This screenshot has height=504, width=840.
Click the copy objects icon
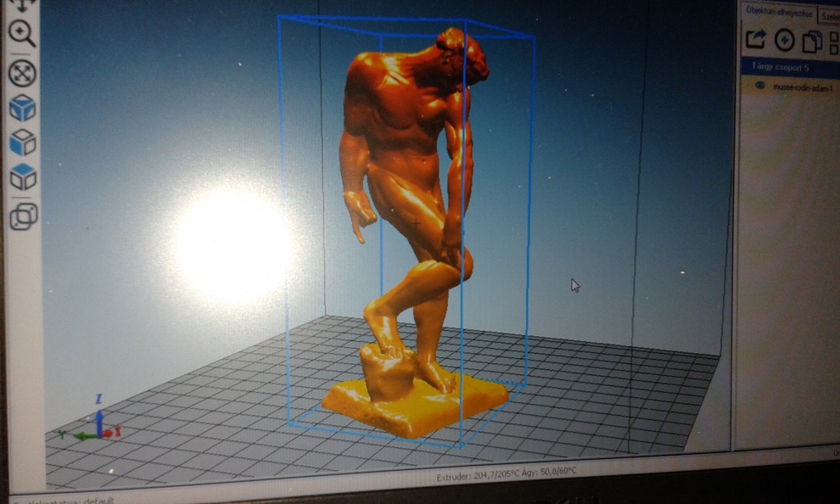812,41
